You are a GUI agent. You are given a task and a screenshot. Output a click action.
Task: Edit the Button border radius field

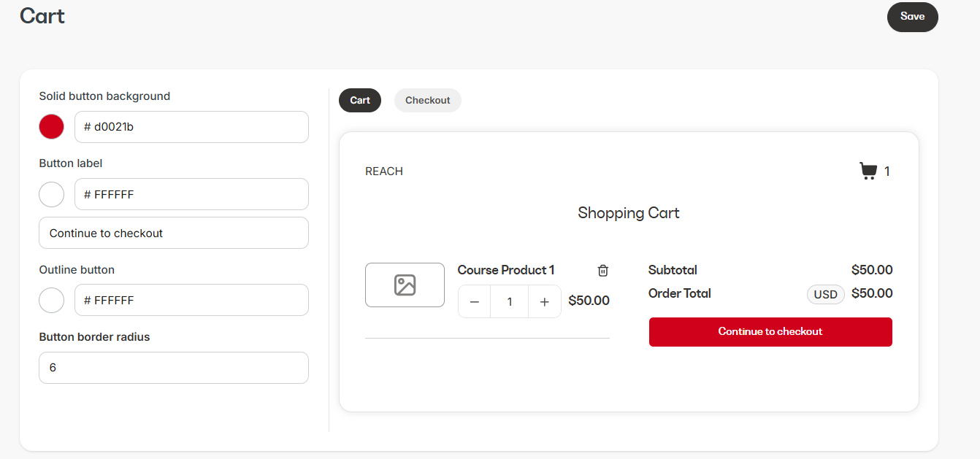coord(174,368)
